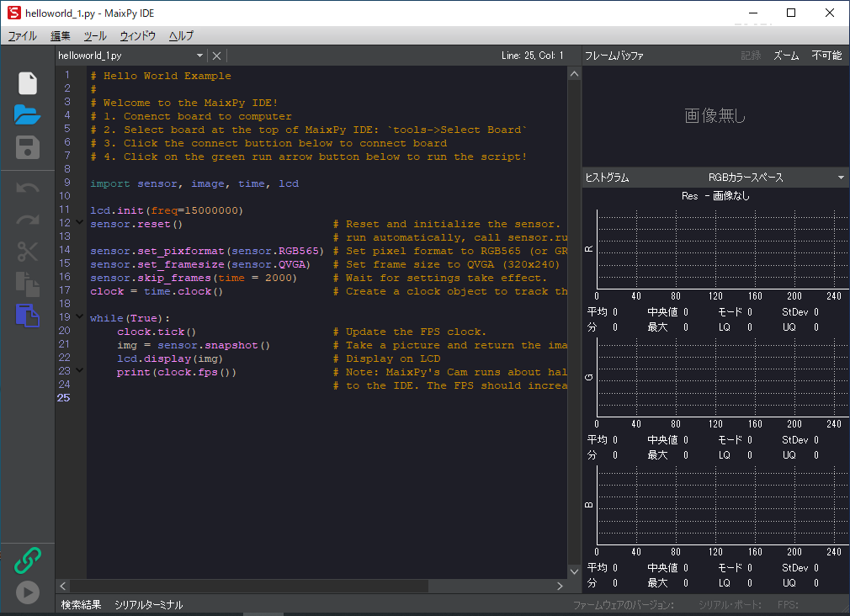Click the 記録 button in frame buffer
850x616 pixels.
click(x=751, y=56)
